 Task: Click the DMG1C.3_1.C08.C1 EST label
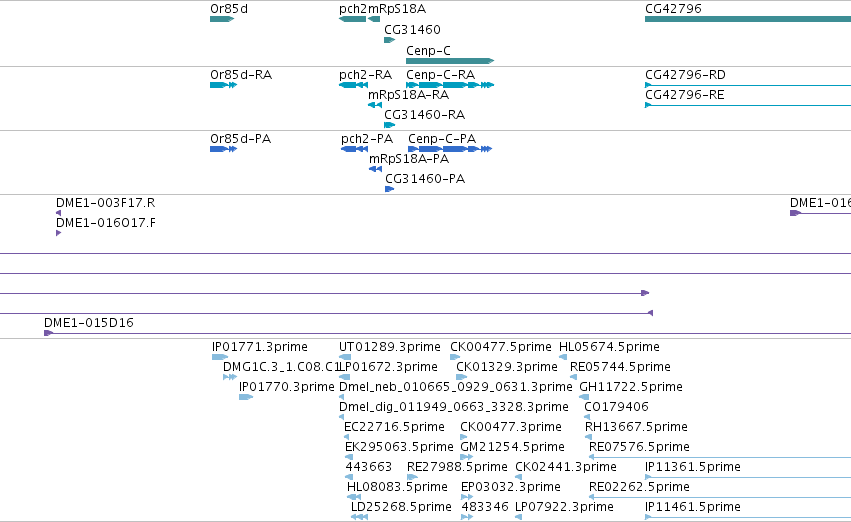tap(281, 367)
